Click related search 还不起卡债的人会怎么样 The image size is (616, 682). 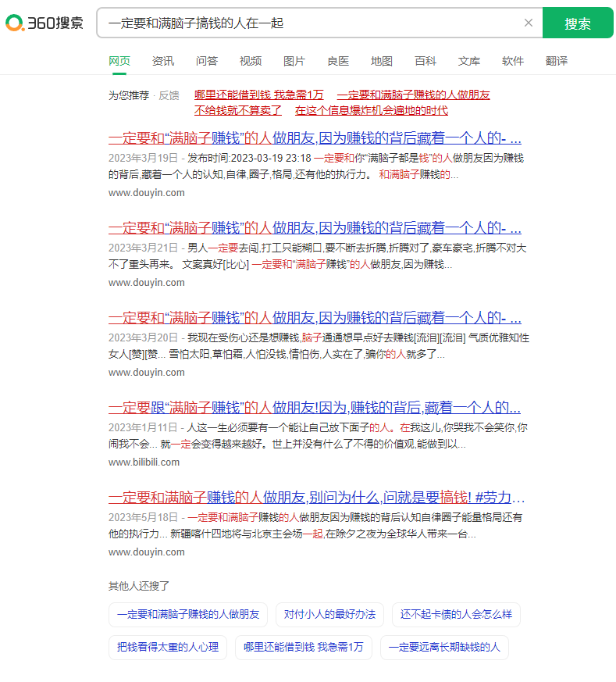456,615
